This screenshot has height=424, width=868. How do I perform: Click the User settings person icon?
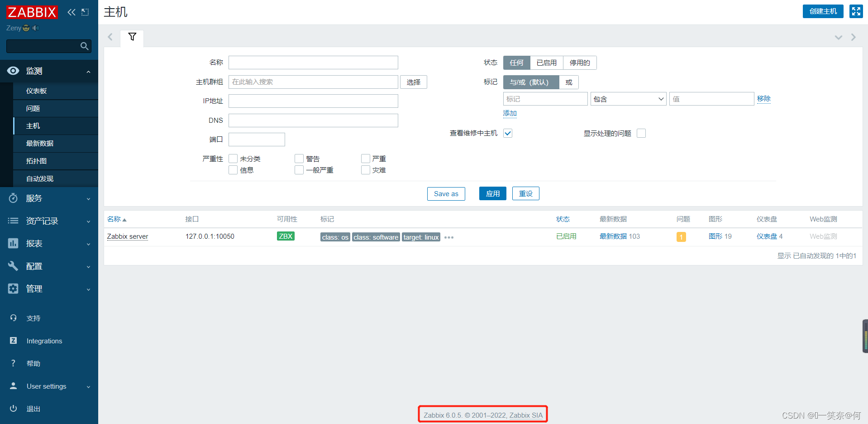pos(14,386)
